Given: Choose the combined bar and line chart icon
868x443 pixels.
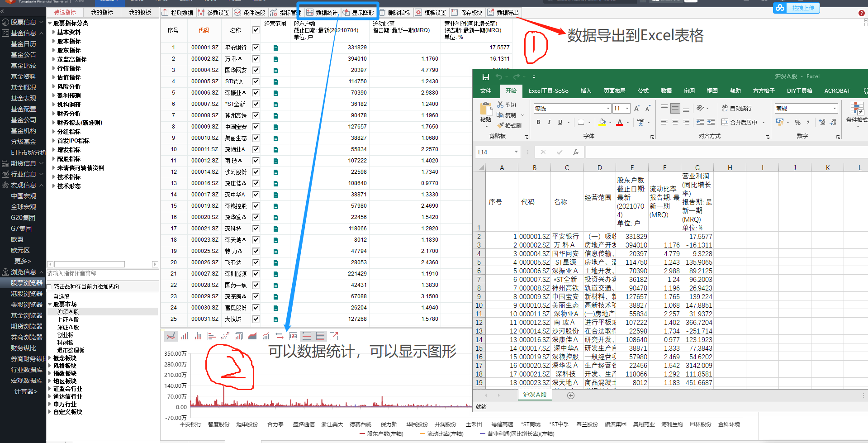Looking at the screenshot, I should [266, 336].
